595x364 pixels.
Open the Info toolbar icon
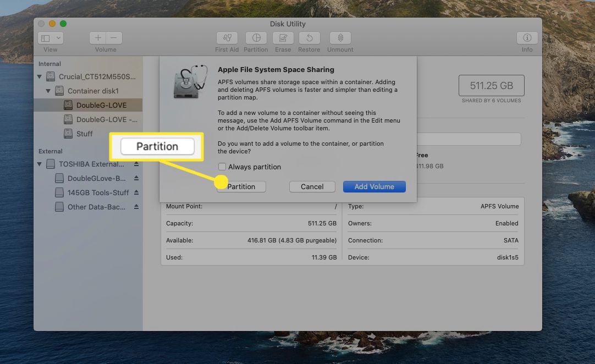click(x=527, y=38)
